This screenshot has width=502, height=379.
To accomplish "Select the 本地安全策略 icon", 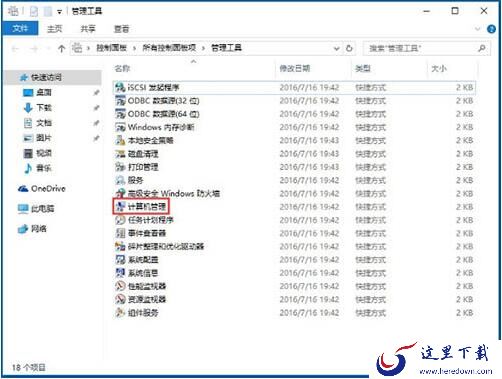I will point(120,140).
